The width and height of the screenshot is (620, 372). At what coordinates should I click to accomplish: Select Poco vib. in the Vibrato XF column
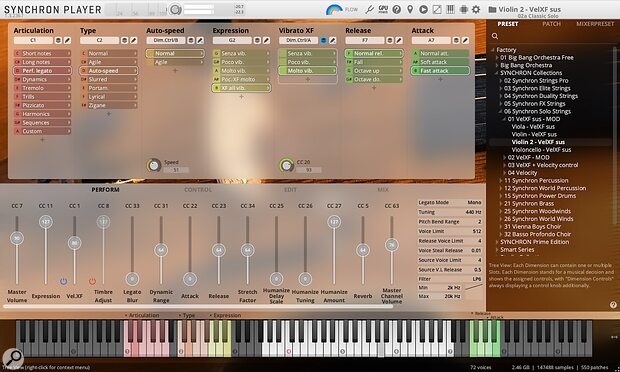click(308, 62)
